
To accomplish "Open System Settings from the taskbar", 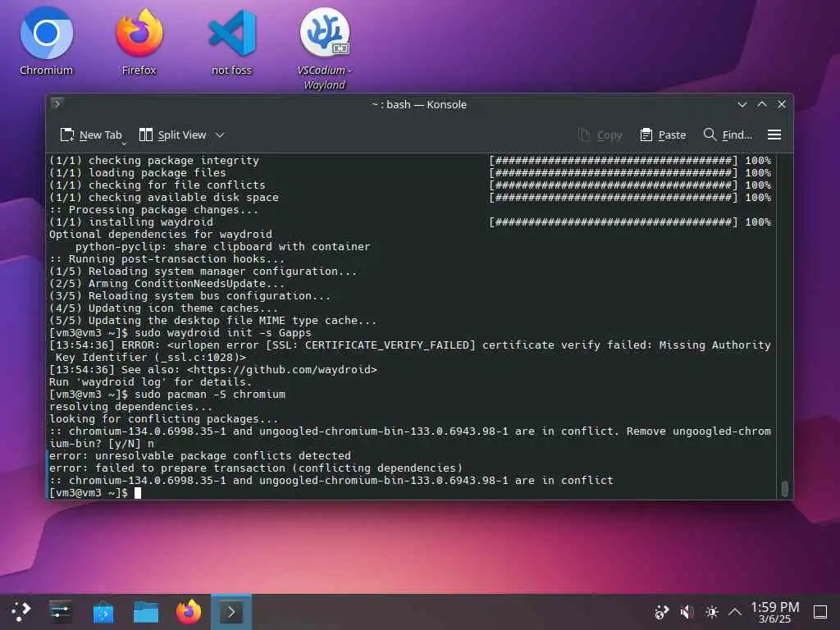I will pyautogui.click(x=60, y=612).
